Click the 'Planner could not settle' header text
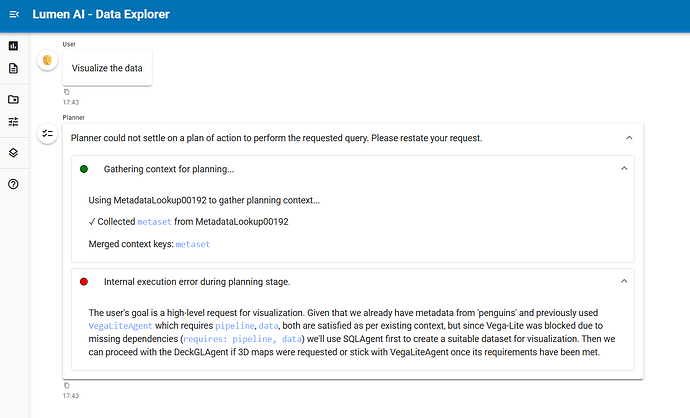The width and height of the screenshot is (690, 418). tap(277, 137)
